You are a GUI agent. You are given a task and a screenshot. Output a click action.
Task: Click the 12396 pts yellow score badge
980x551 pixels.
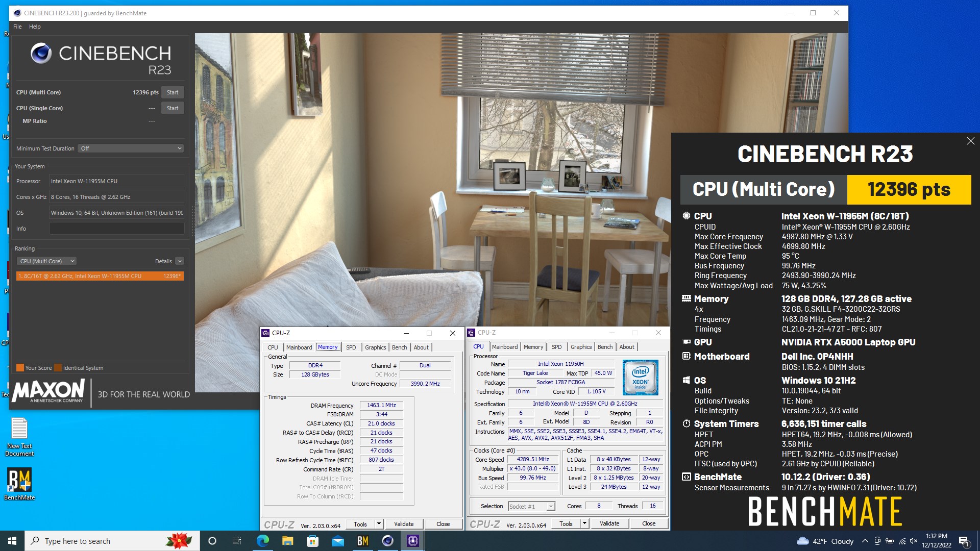[909, 190]
